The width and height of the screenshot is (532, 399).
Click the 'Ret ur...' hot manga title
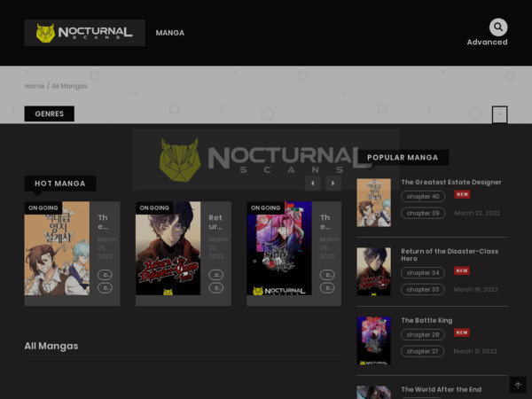tap(215, 222)
